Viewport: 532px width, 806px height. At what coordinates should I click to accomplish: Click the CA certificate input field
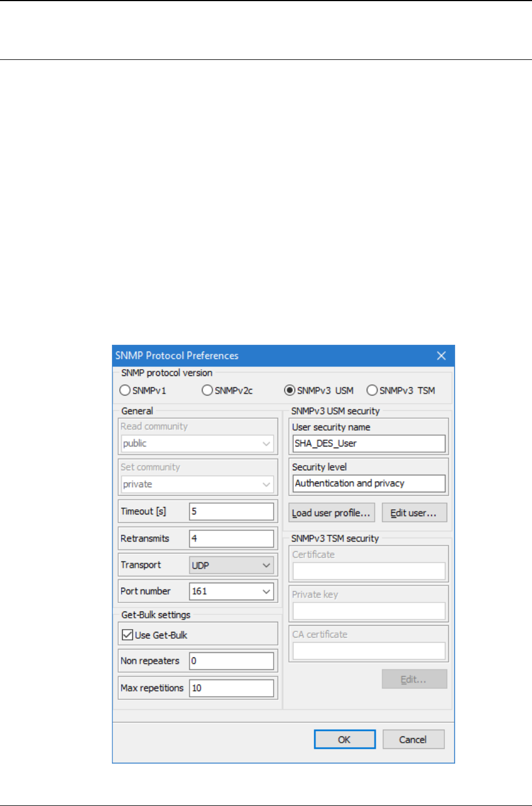369,651
